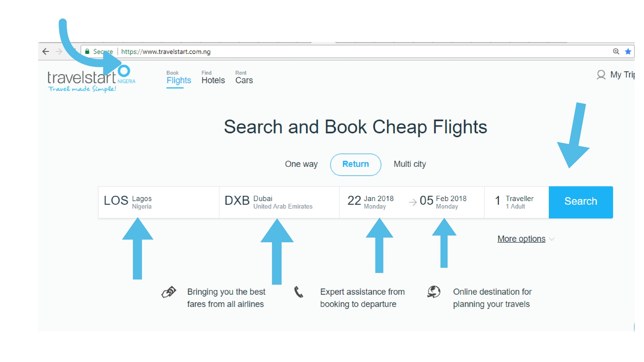Click the browser forward navigation arrow
This screenshot has height=362, width=644.
point(58,52)
